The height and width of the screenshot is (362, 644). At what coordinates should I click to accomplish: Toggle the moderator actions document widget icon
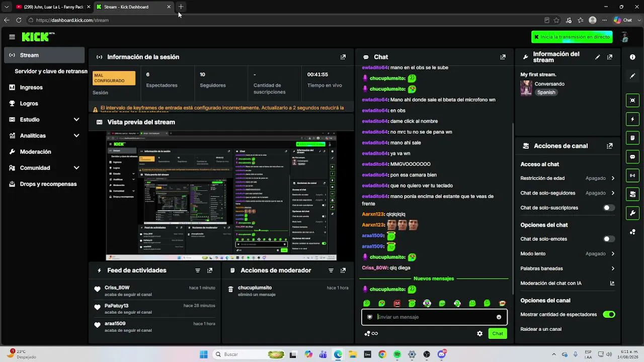tap(632, 138)
